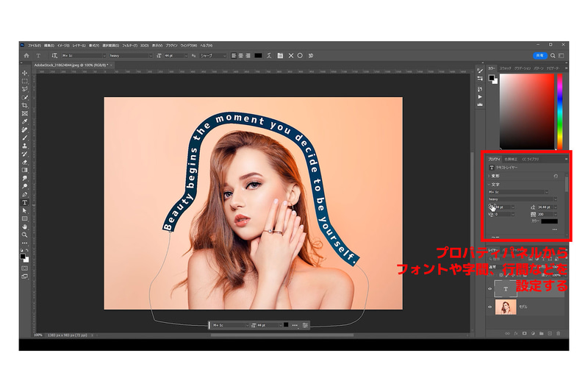Commit current text edits with the circle

300,55
